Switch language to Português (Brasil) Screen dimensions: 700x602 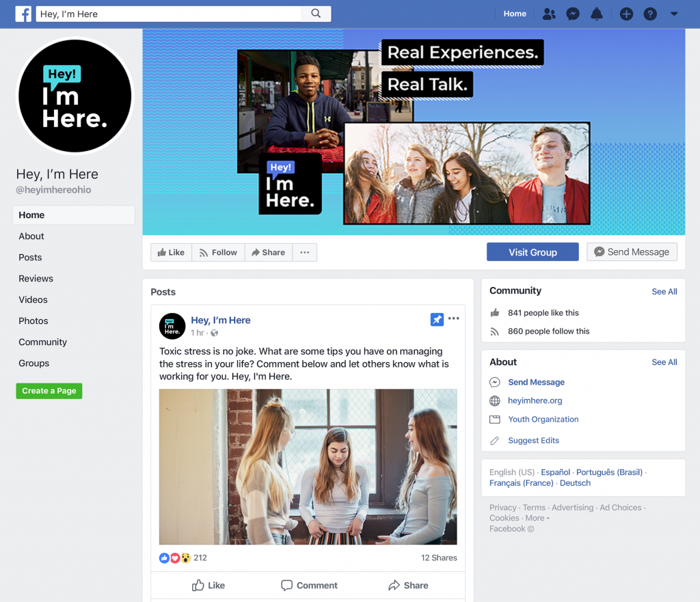[x=609, y=472]
